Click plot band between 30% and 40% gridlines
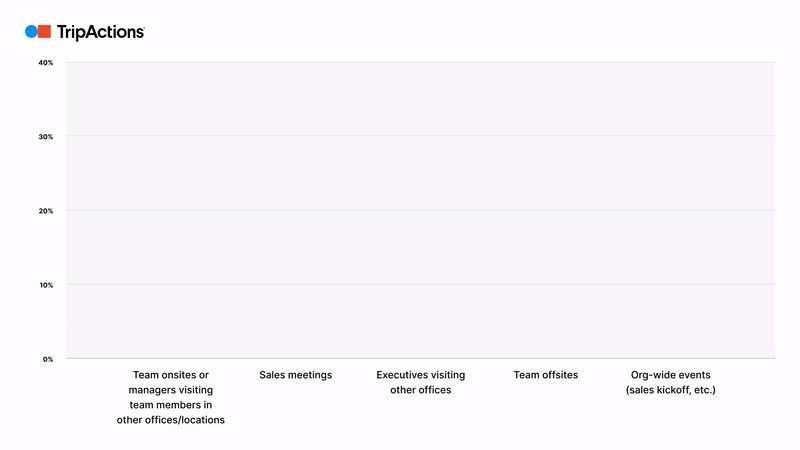This screenshot has height=450, width=800. click(x=420, y=99)
